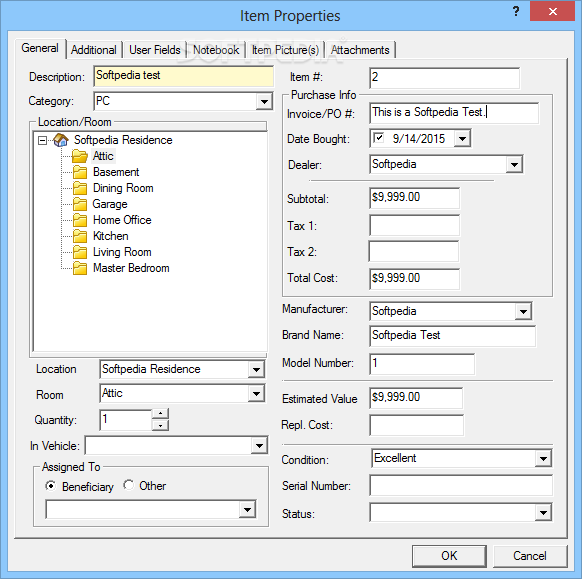Click the Estimated Value input field
The width and height of the screenshot is (582, 579).
(416, 398)
